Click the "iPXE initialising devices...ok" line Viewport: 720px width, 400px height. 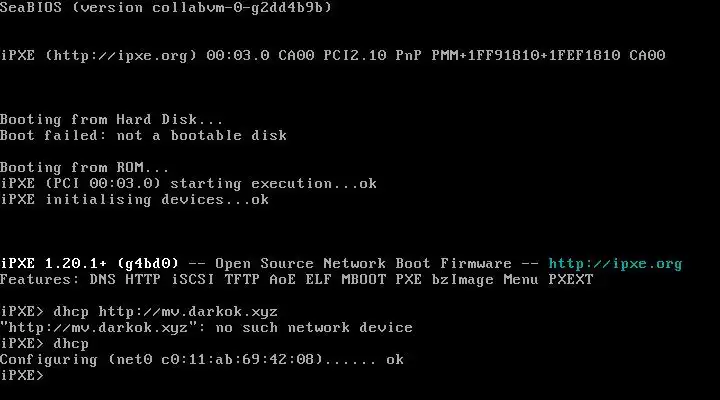(x=134, y=200)
